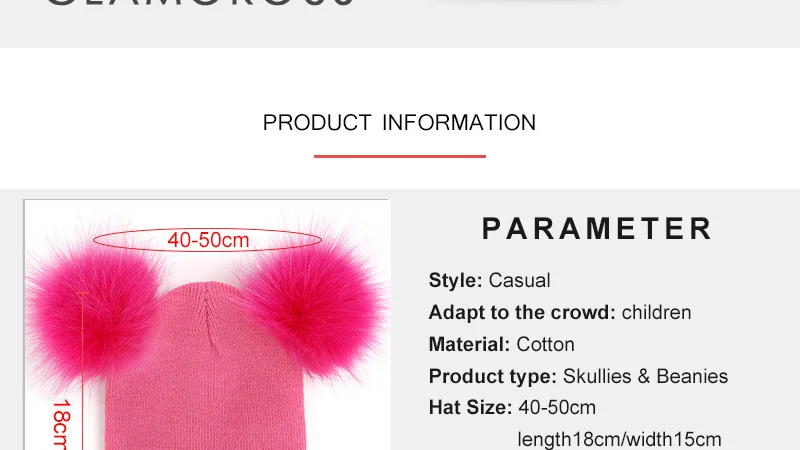Click the red underline below Product Information

click(399, 156)
